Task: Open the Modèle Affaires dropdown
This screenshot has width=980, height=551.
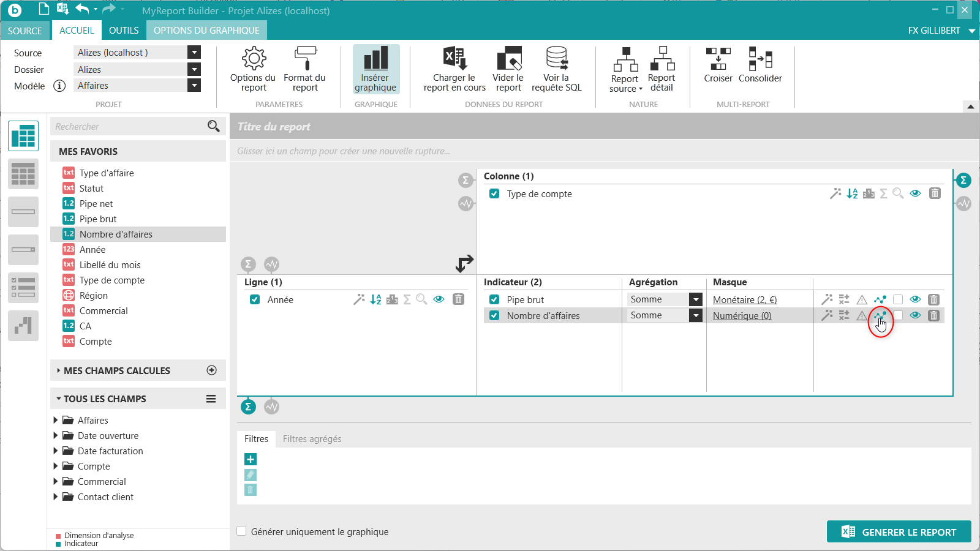Action: pos(194,86)
